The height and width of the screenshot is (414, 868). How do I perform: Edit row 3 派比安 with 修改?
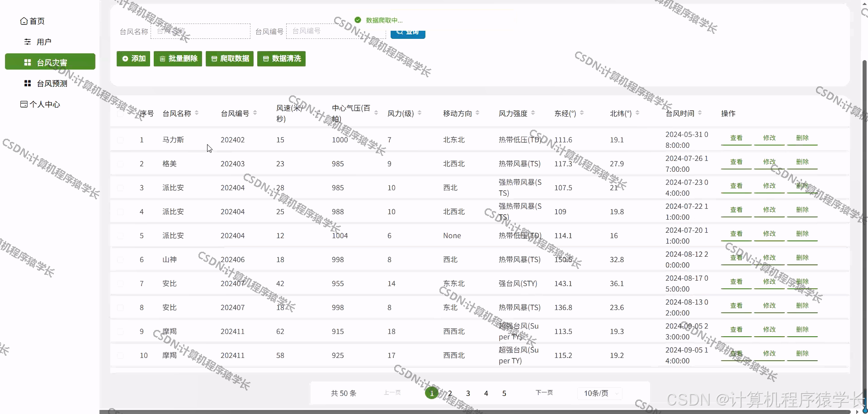pyautogui.click(x=769, y=186)
